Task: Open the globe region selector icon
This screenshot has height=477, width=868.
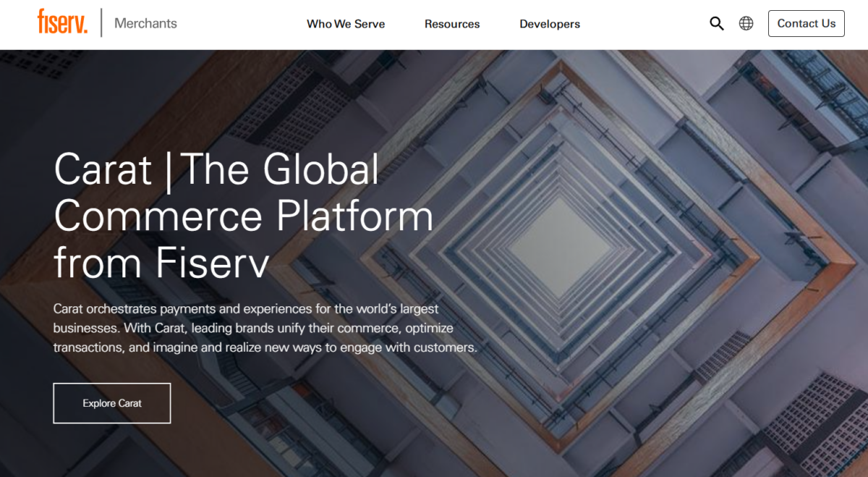Action: click(746, 23)
